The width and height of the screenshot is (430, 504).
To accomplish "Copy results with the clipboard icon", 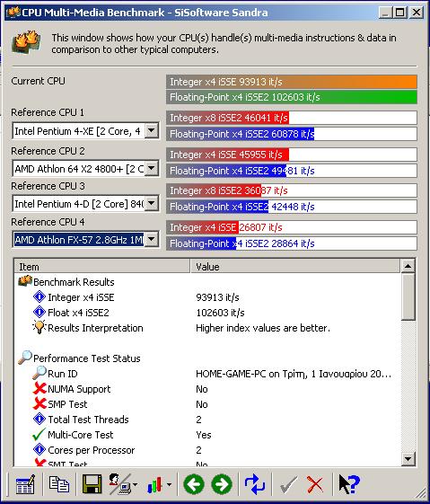I will coord(59,484).
